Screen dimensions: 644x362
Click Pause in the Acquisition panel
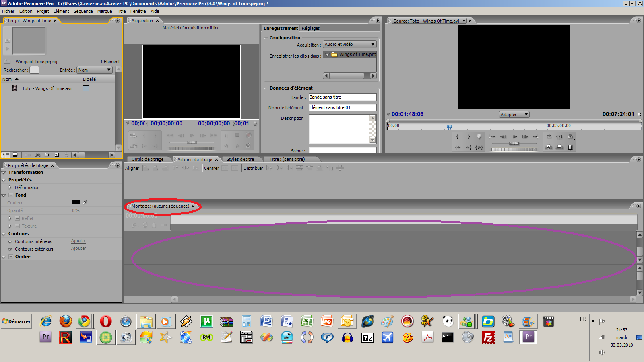tap(226, 135)
